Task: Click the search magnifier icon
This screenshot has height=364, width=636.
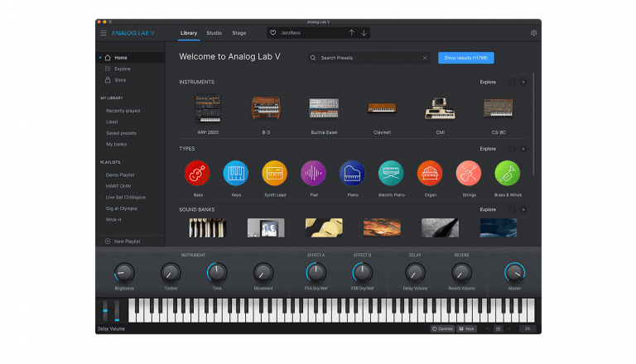Action: coord(313,58)
